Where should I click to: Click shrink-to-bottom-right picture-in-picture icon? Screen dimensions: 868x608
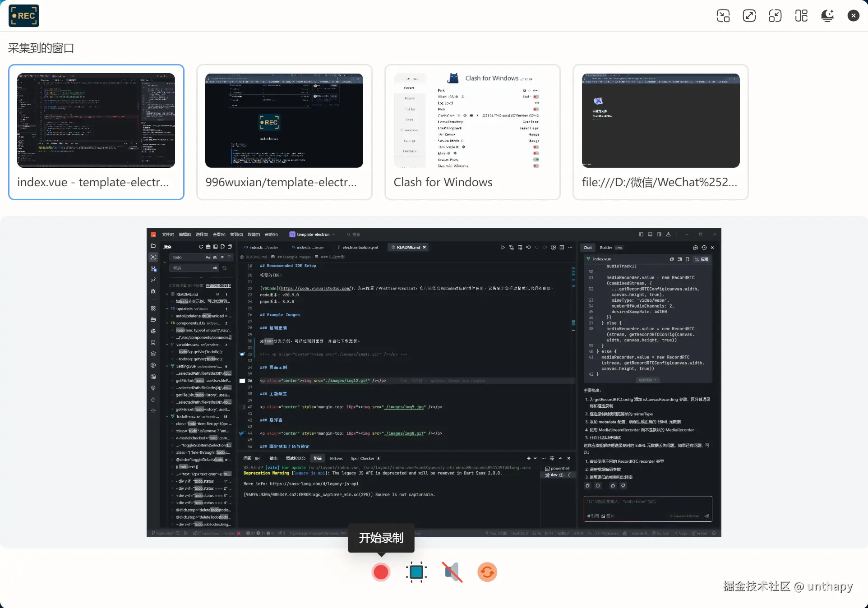click(723, 16)
